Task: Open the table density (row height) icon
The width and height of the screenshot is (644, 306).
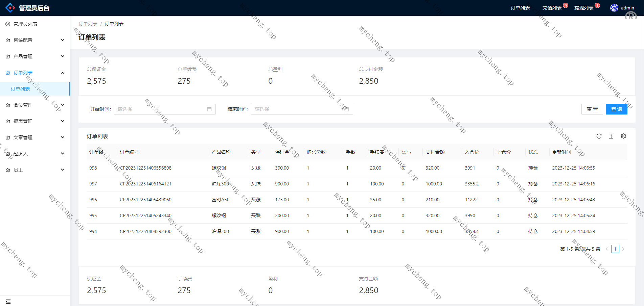Action: [611, 136]
